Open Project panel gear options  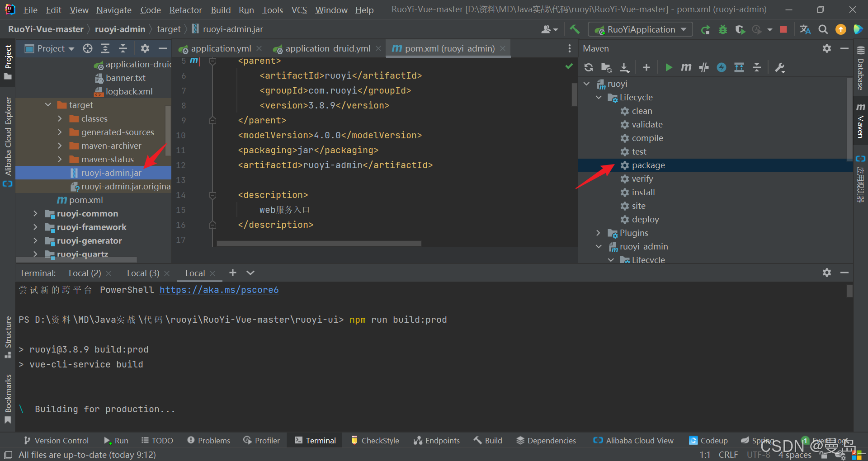[145, 48]
